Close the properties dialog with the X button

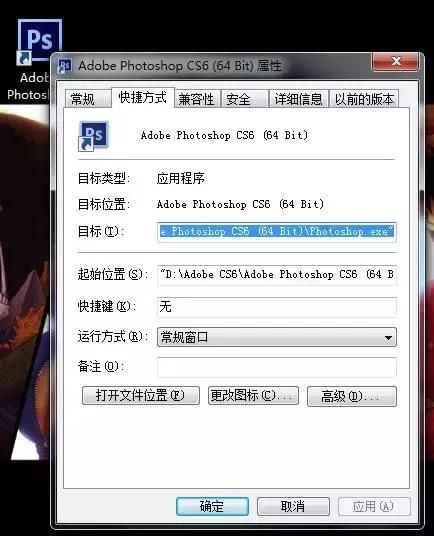396,62
